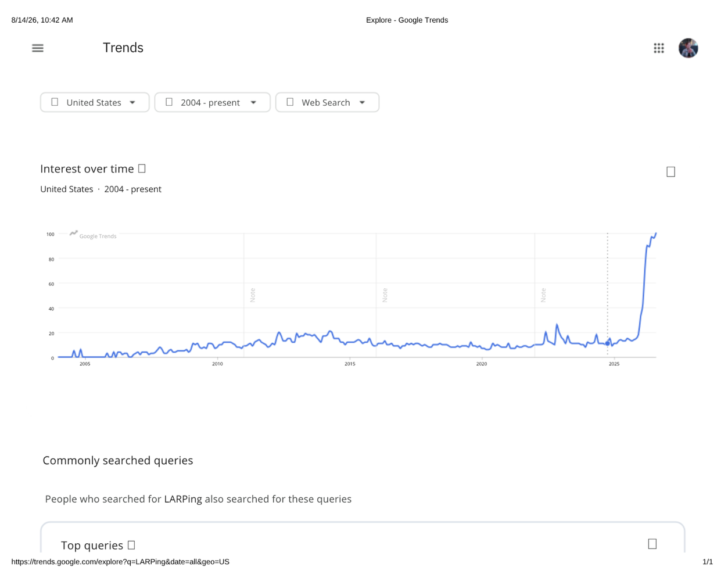
Task: Open the account profile avatar
Action: click(688, 48)
